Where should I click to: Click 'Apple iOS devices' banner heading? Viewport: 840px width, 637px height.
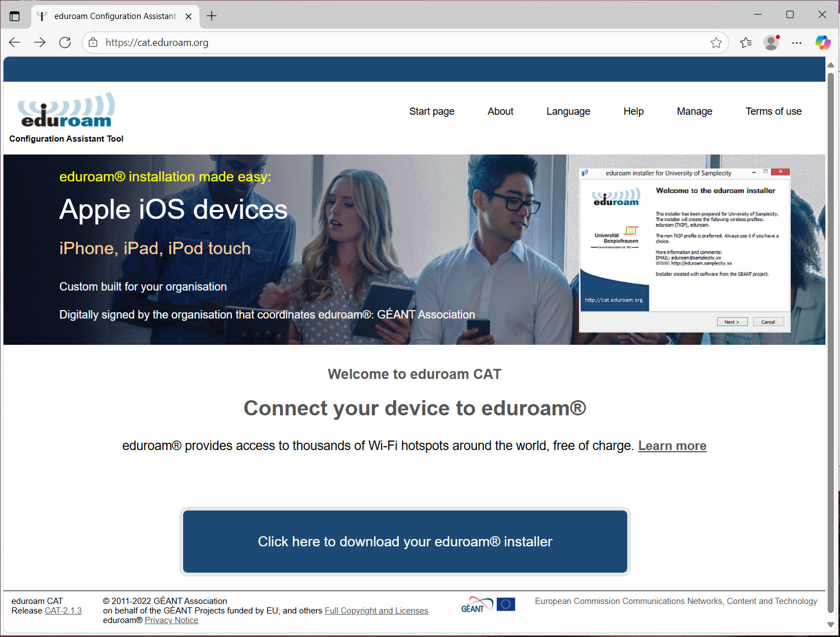click(173, 210)
